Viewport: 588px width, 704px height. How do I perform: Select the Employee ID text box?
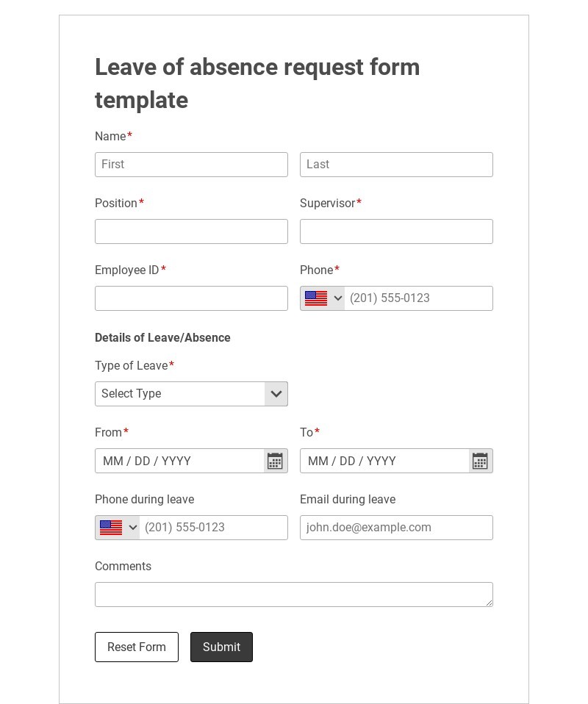(191, 298)
